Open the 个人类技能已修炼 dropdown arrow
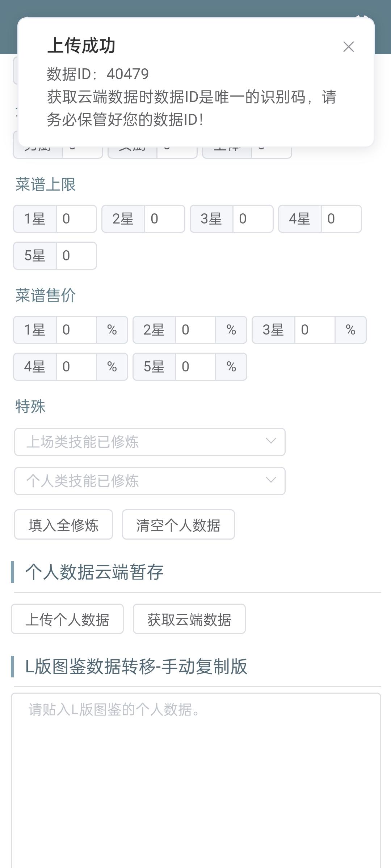This screenshot has width=391, height=868. 271,480
